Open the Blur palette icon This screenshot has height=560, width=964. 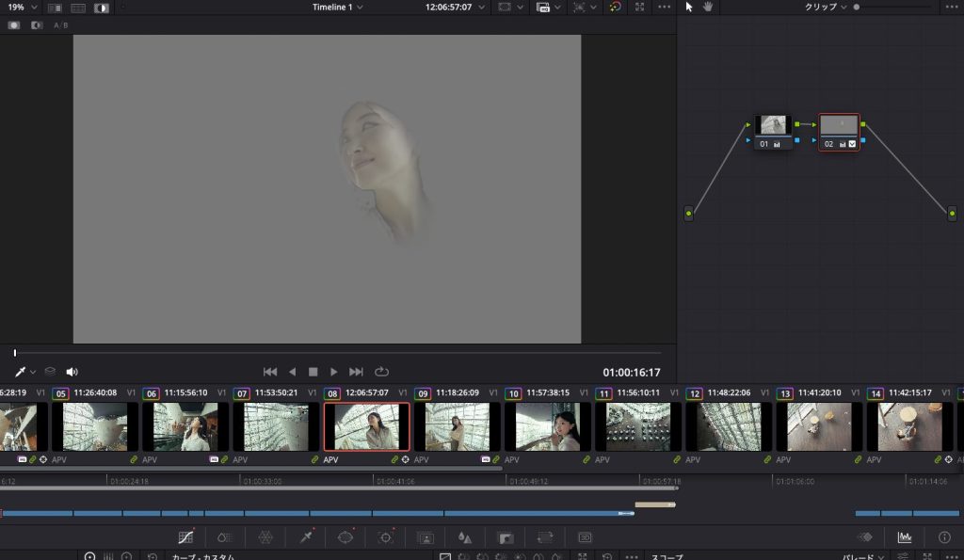pos(464,537)
